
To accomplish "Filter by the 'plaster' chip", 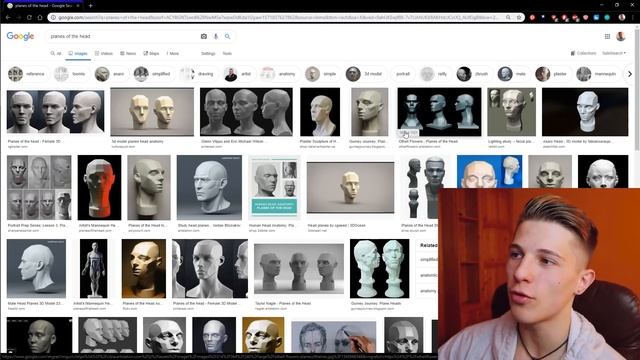I will click(x=552, y=74).
